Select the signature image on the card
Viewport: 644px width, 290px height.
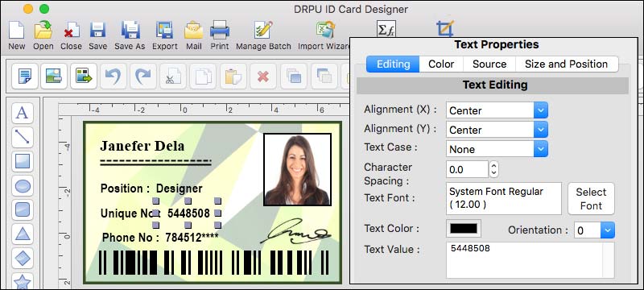295,231
